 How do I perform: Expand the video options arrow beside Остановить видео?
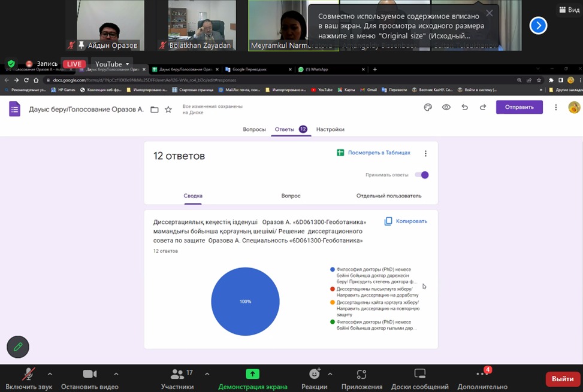coord(116,373)
